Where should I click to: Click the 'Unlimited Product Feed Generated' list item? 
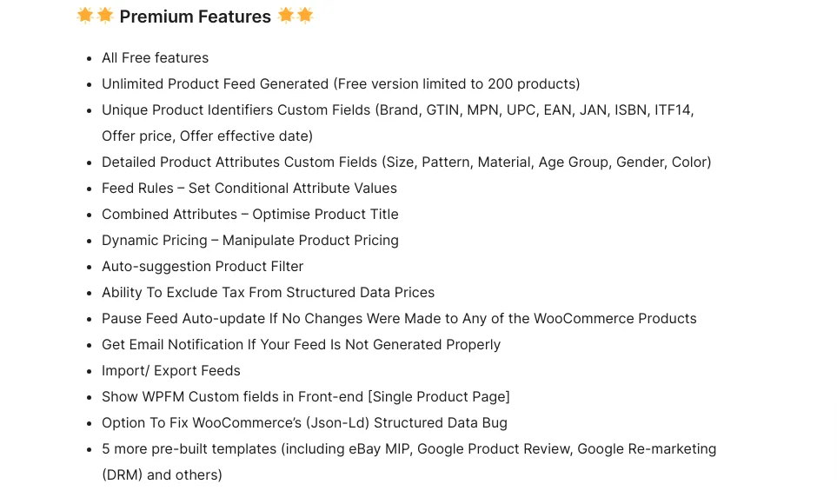point(341,83)
